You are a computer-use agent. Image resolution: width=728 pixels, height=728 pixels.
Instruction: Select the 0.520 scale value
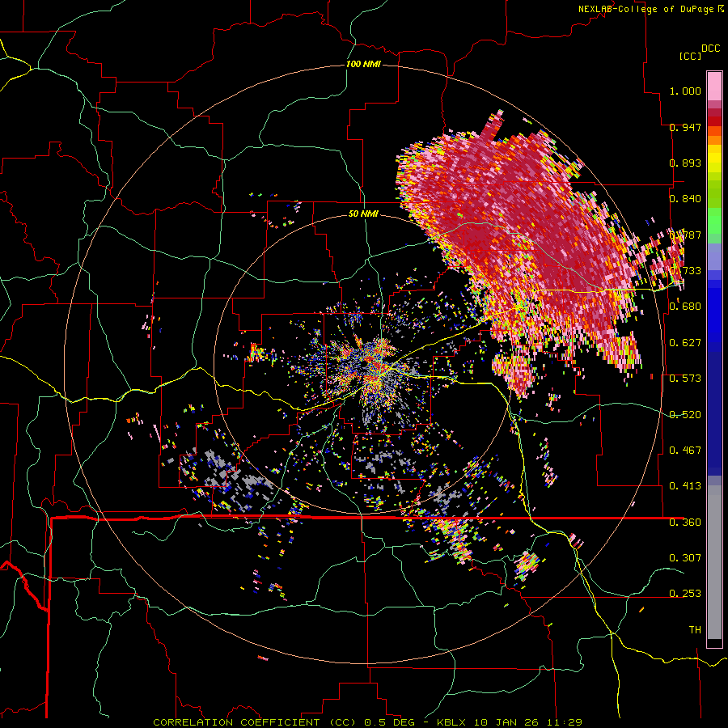pos(685,414)
